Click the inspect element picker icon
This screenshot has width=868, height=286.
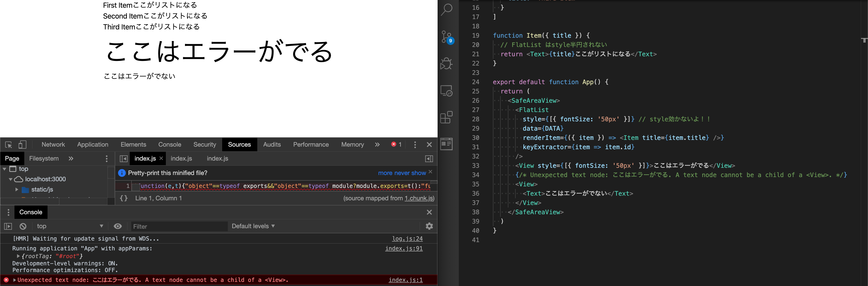coord(9,145)
